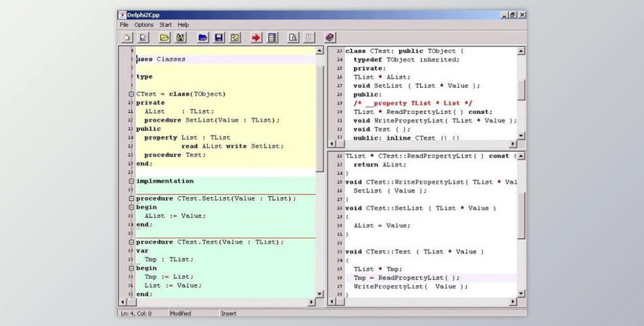The height and width of the screenshot is (326, 644).
Task: Click the new blank file toolbar icon
Action: pyautogui.click(x=126, y=39)
